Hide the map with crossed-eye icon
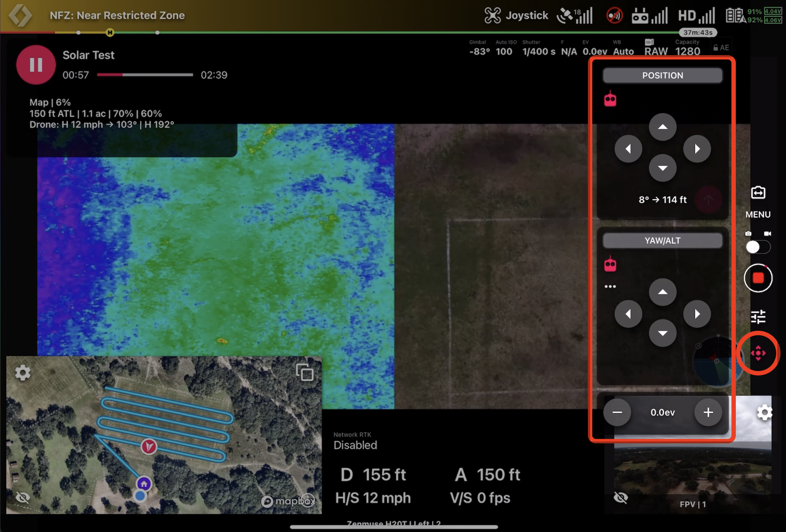Image resolution: width=786 pixels, height=532 pixels. pos(23,498)
